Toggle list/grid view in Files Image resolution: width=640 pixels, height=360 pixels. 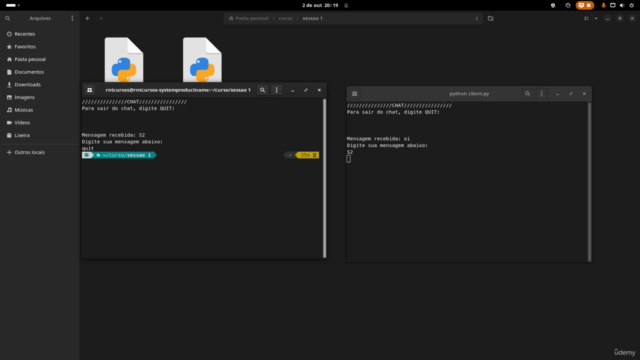(x=587, y=18)
